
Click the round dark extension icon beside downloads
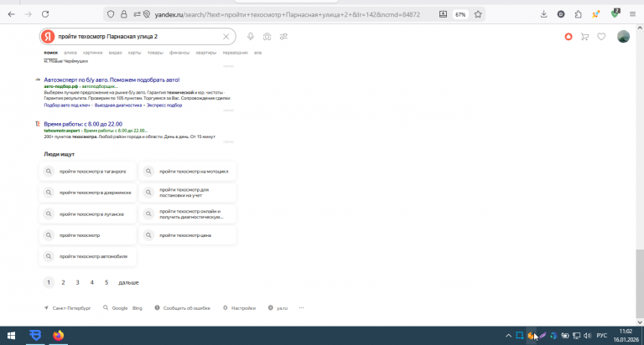[561, 14]
